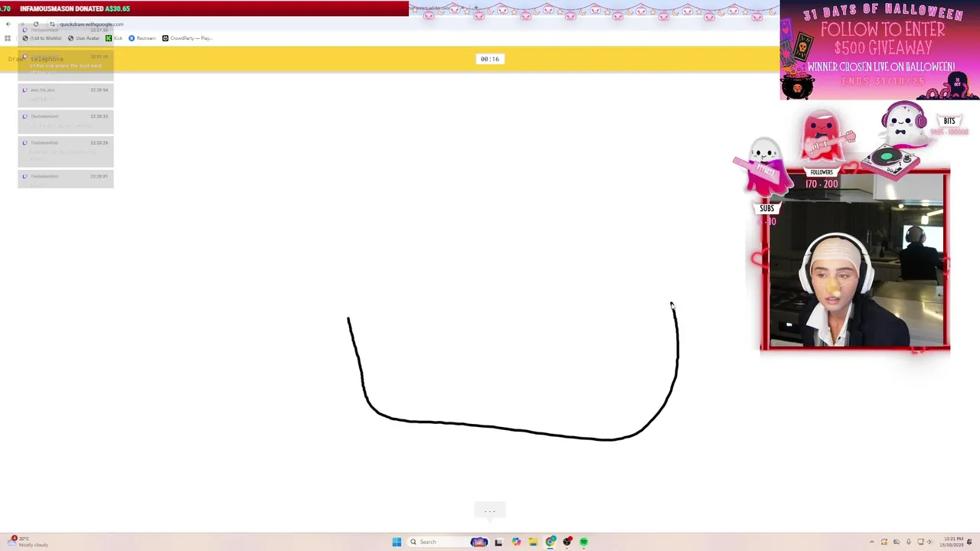
Task: Open the Windows Start menu
Action: click(x=397, y=542)
